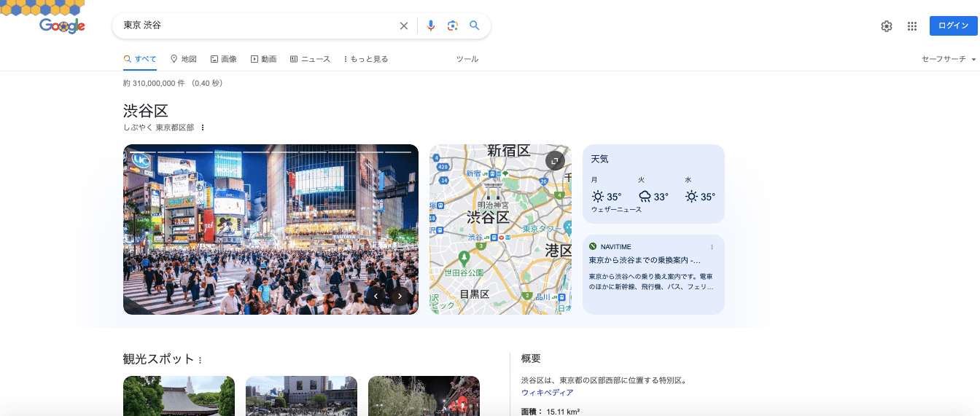
Task: Click the NAVITIME site icon
Action: (593, 247)
